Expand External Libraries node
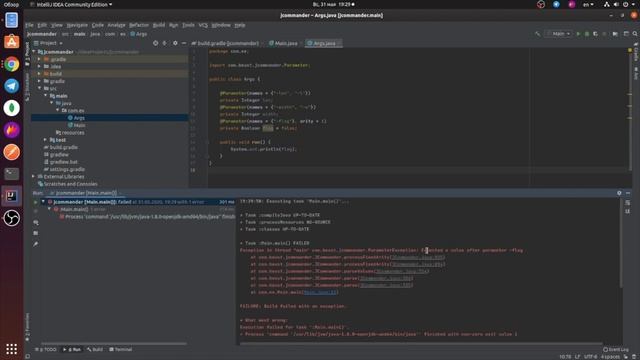 (33, 176)
